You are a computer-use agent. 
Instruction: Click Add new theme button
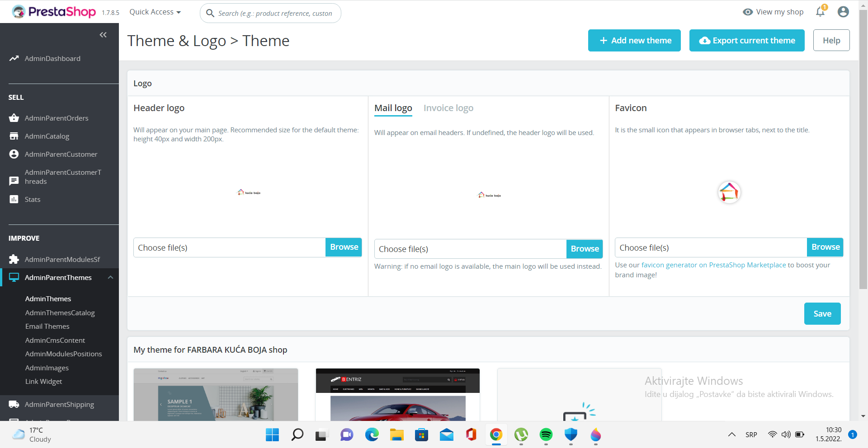[634, 41]
